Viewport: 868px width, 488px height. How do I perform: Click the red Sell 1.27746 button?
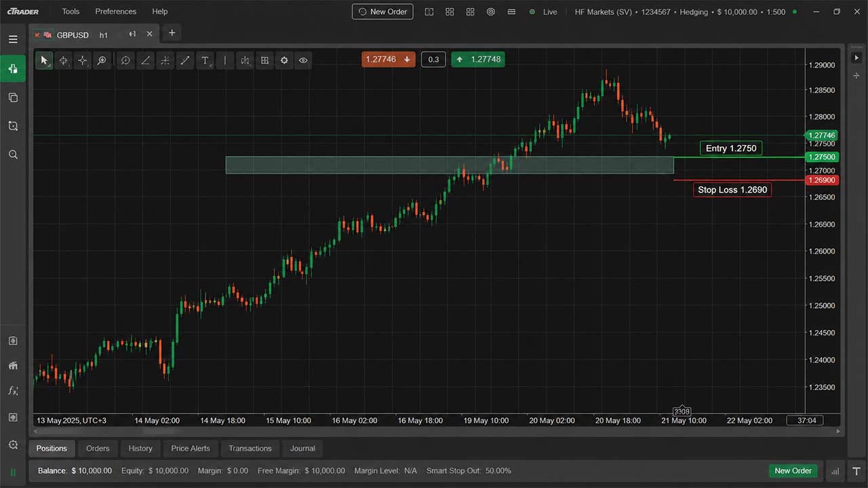point(387,60)
